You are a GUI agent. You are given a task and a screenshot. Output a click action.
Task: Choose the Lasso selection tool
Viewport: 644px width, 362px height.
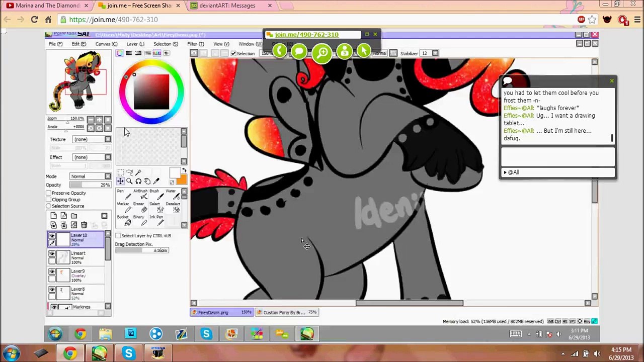coord(129,172)
